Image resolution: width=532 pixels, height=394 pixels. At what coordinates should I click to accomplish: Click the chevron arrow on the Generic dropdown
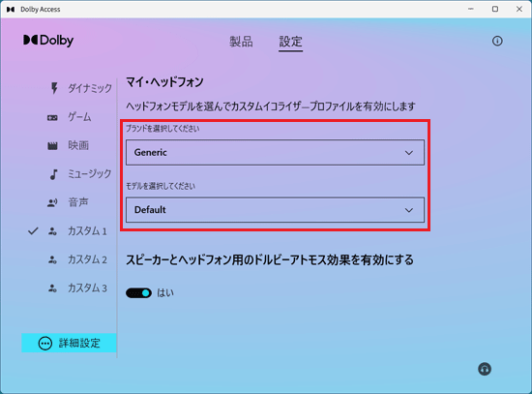tap(409, 153)
